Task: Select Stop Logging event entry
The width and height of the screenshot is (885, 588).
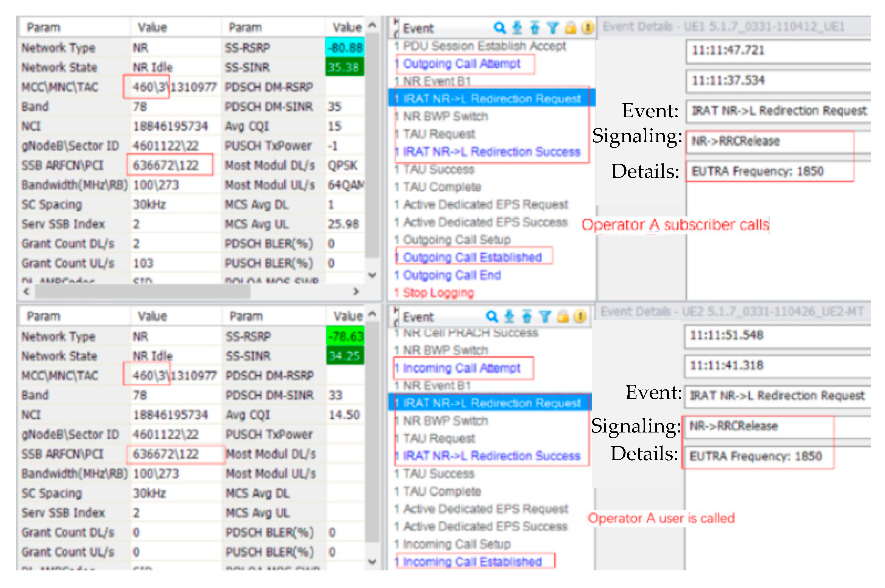Action: [438, 292]
